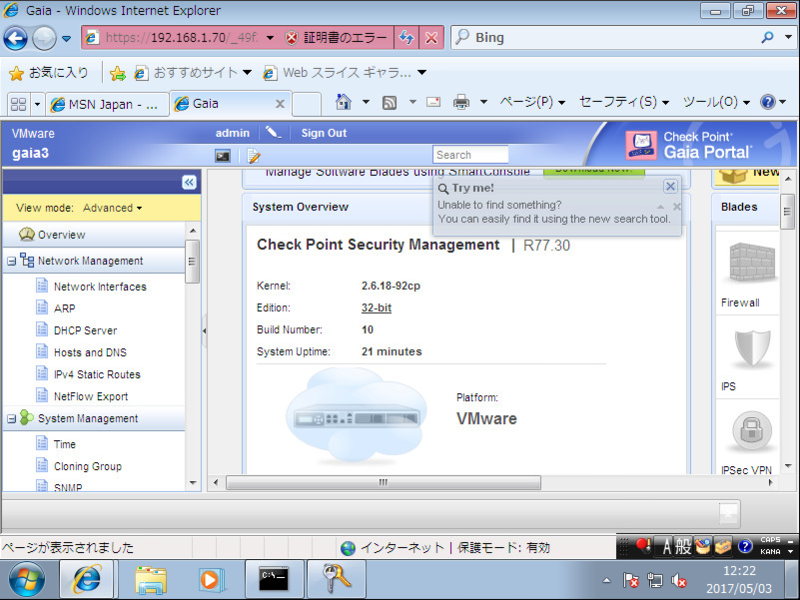Image resolution: width=800 pixels, height=600 pixels.
Task: Open the Home button dropdown arrow
Action: [x=366, y=102]
